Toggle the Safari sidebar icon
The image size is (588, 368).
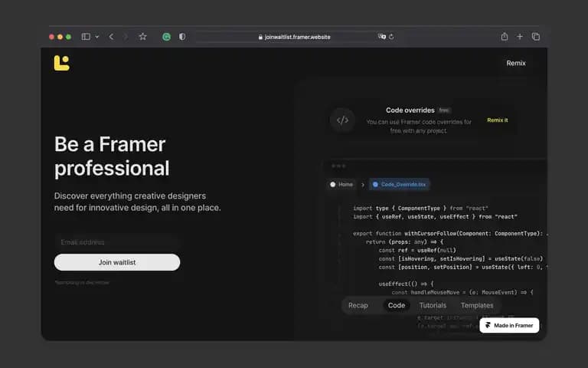pos(86,37)
